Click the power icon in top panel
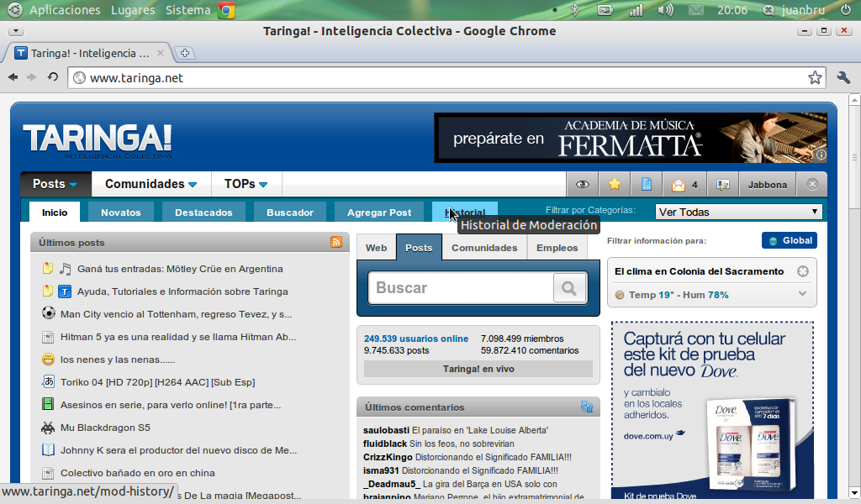 coord(846,10)
